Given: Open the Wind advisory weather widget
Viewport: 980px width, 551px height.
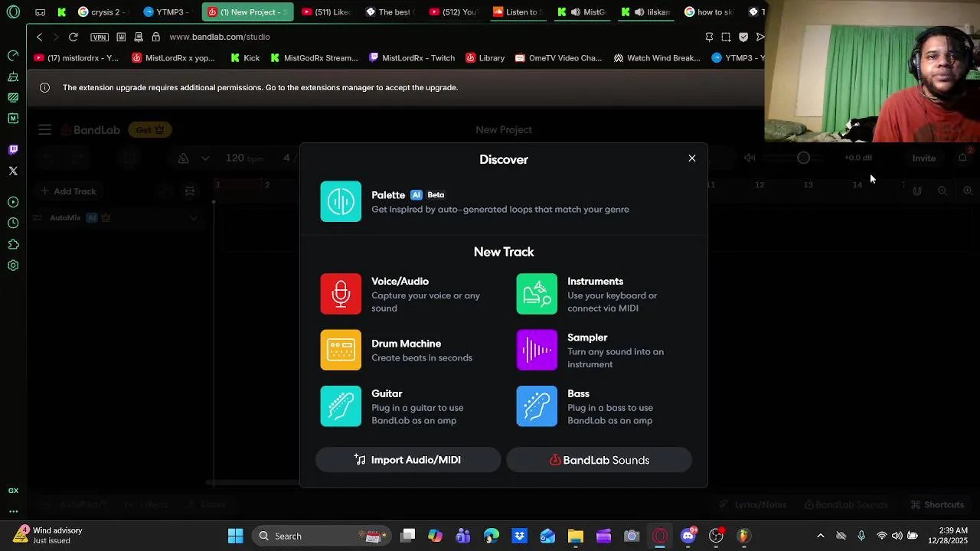Looking at the screenshot, I should coord(49,536).
